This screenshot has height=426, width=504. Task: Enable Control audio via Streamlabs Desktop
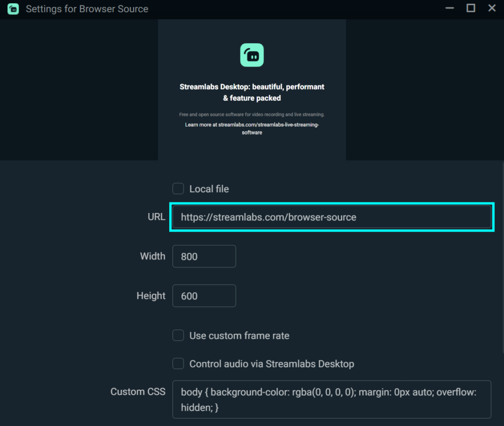tap(178, 363)
